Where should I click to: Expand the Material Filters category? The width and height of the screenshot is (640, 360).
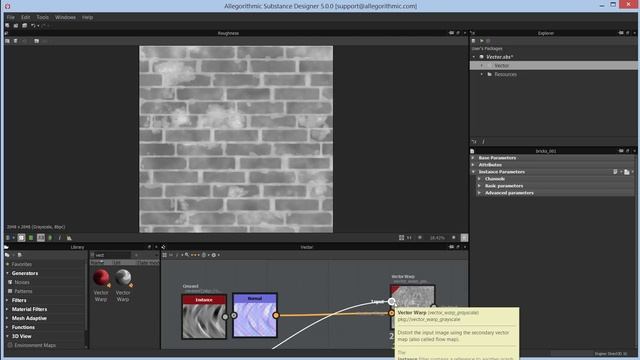click(7, 309)
